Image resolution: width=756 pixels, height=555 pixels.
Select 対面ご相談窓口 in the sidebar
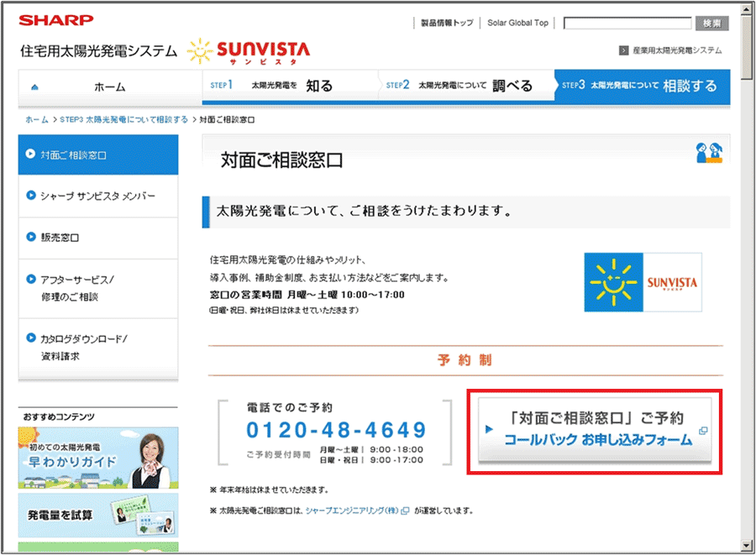pos(98,154)
